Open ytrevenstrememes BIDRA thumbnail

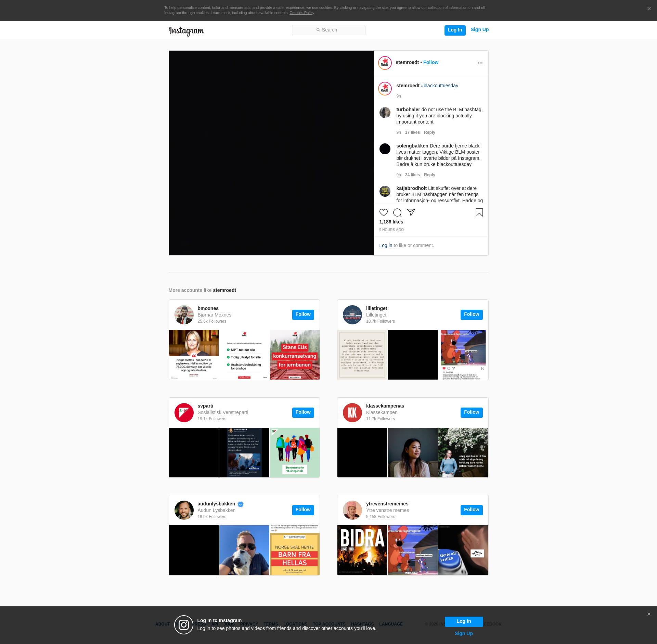coord(362,550)
